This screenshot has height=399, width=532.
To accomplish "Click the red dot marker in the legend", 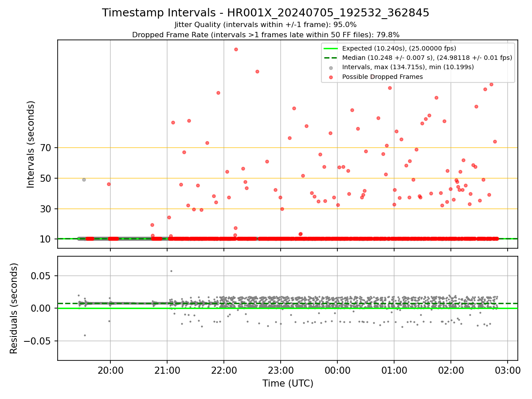I will click(x=331, y=77).
